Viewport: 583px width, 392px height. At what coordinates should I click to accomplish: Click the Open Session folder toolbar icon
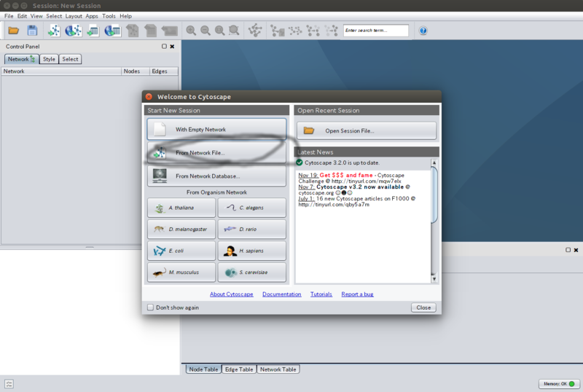coord(13,31)
